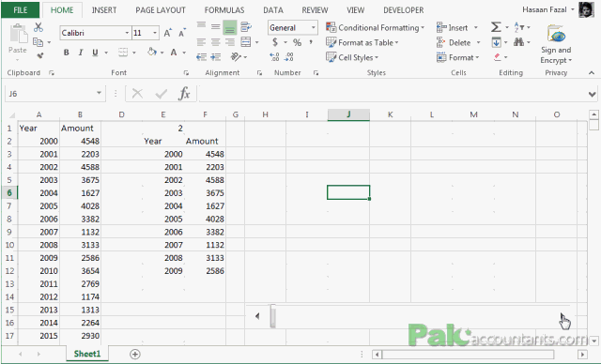Open the Calibri font name dropdown

127,33
